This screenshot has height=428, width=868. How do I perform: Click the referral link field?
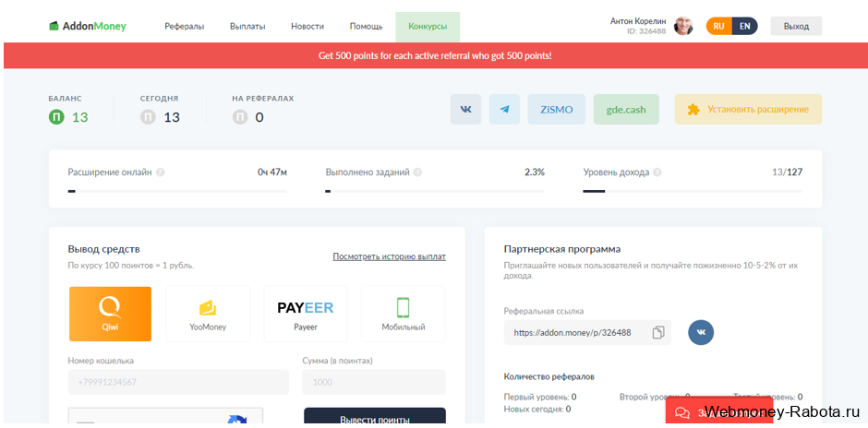click(587, 332)
